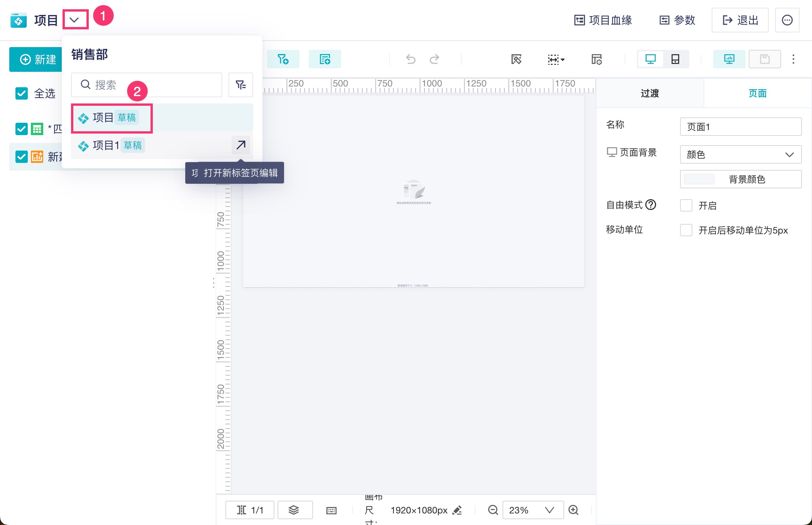Click the redo arrow icon

pos(435,59)
